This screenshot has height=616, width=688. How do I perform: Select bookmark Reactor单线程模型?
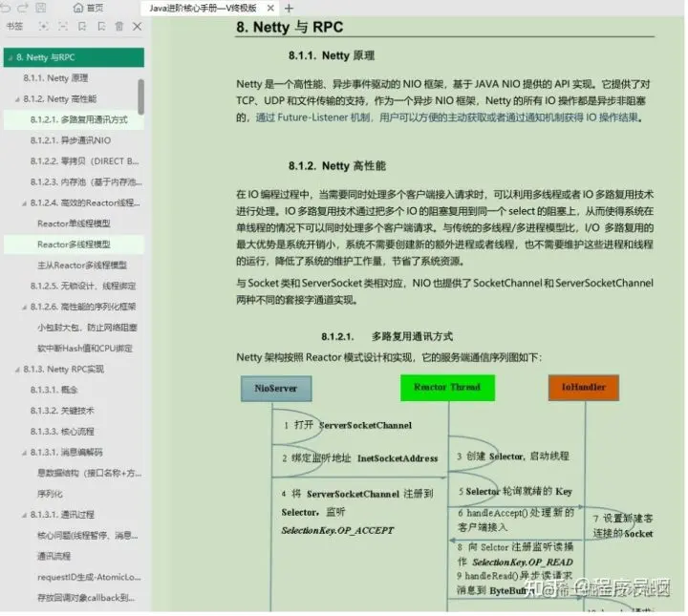74,223
